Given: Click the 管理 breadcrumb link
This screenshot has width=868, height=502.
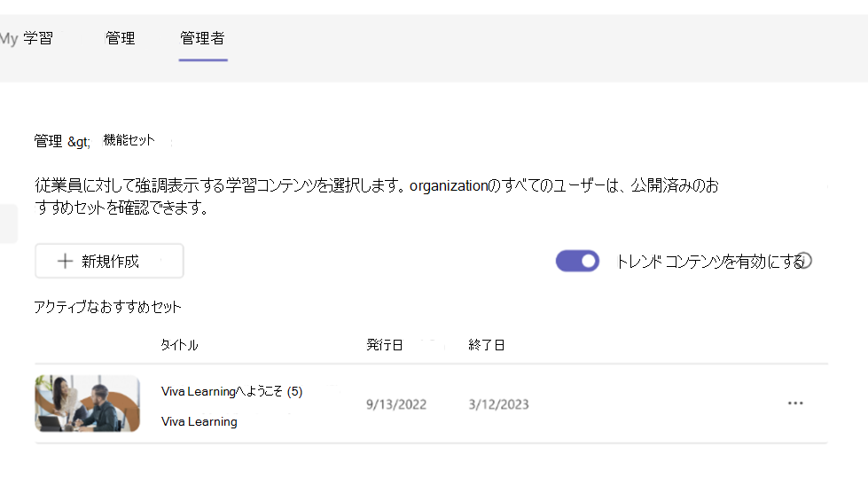Looking at the screenshot, I should pyautogui.click(x=48, y=141).
